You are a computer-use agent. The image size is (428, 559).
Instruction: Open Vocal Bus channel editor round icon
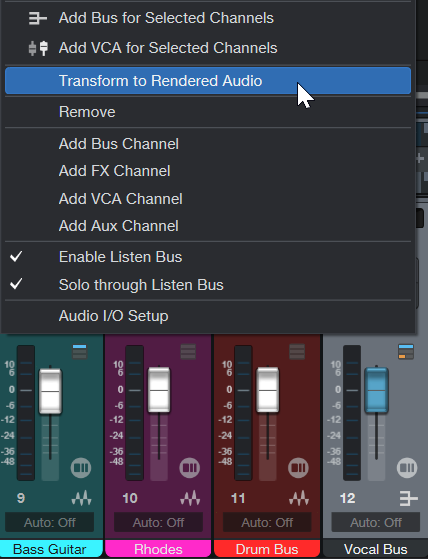(407, 467)
